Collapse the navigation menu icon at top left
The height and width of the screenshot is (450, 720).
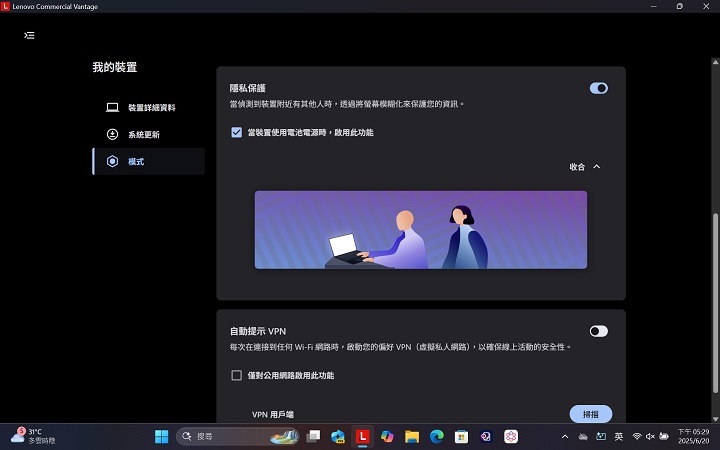click(29, 35)
